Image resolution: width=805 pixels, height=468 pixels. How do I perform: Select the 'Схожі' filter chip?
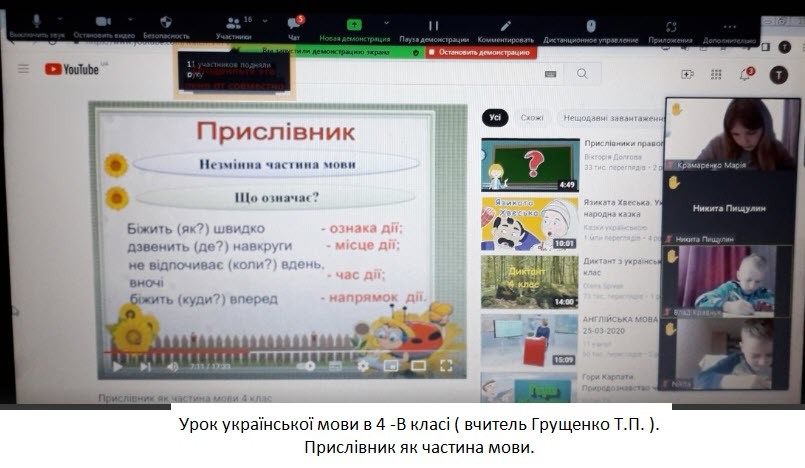click(x=531, y=118)
